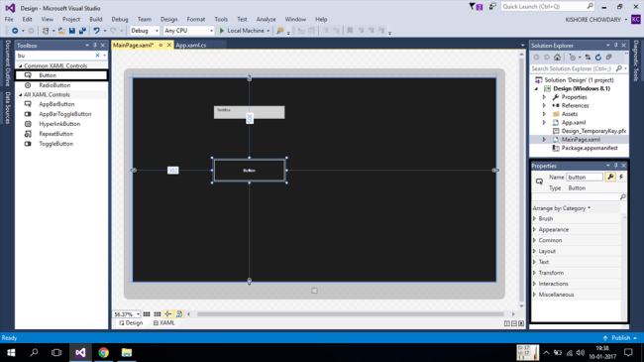Click the notifications flag icon in title bar
The image size is (644, 362).
476,7
